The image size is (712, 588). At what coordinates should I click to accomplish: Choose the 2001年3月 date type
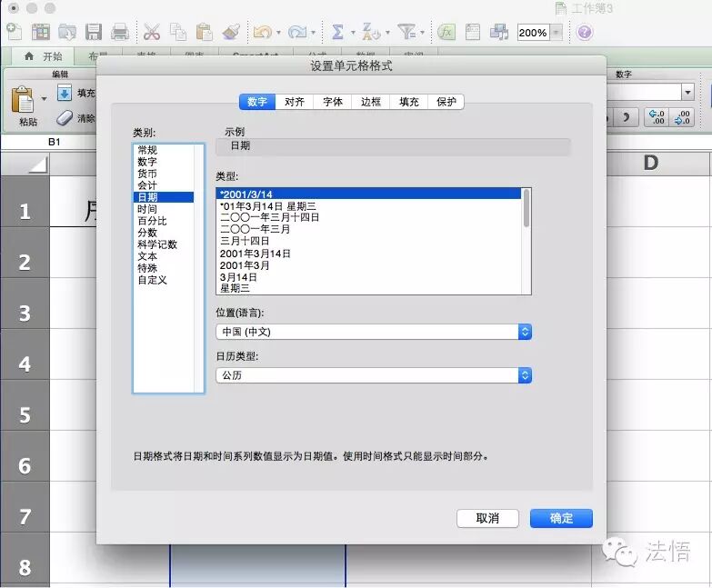(x=368, y=265)
